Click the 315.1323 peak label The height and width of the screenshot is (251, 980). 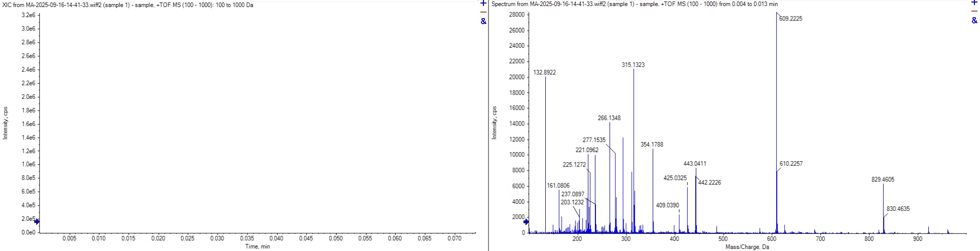point(633,65)
